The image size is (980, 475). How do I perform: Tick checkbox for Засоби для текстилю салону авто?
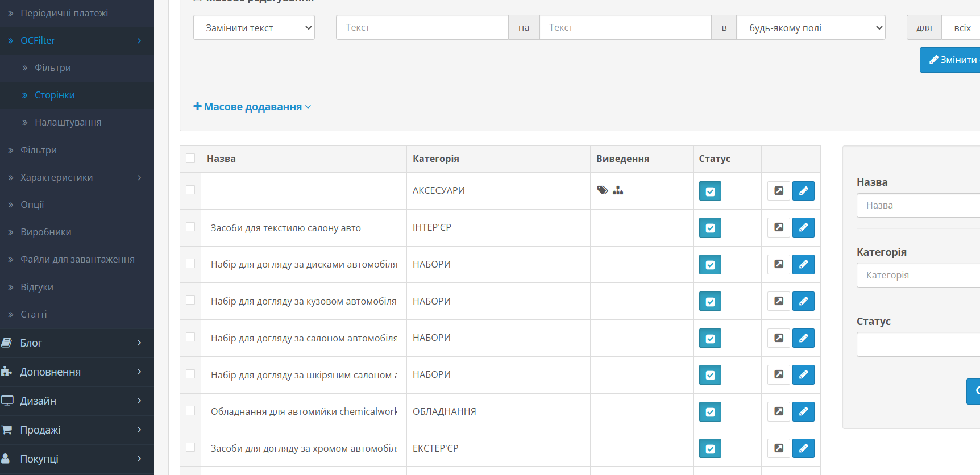pyautogui.click(x=190, y=227)
